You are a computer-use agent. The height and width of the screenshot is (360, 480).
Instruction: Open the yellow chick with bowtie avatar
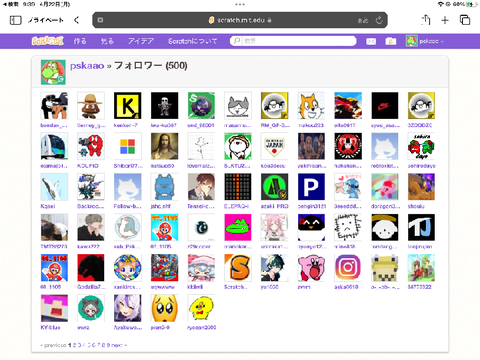[x=201, y=308]
